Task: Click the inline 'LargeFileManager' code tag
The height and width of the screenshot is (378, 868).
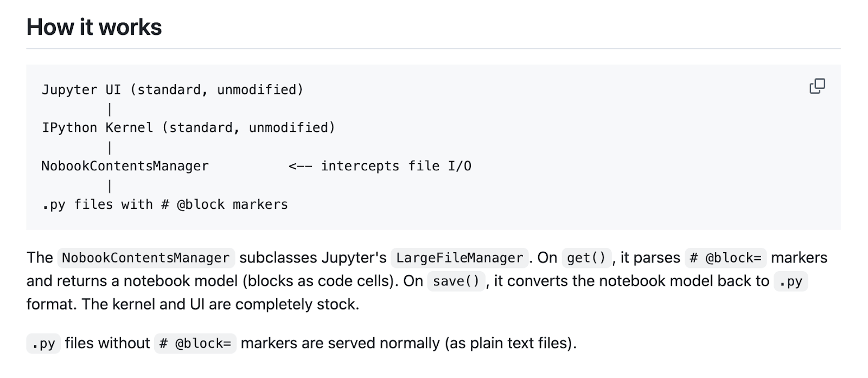Action: tap(459, 258)
